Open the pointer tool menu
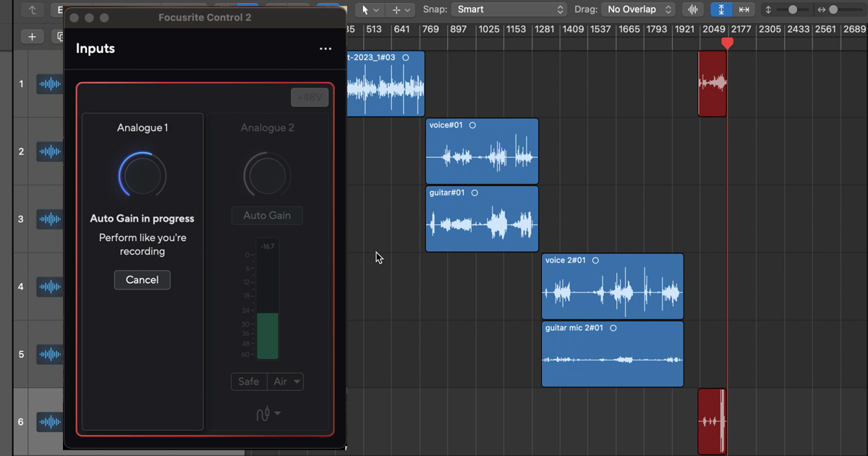The height and width of the screenshot is (456, 868). [x=370, y=9]
